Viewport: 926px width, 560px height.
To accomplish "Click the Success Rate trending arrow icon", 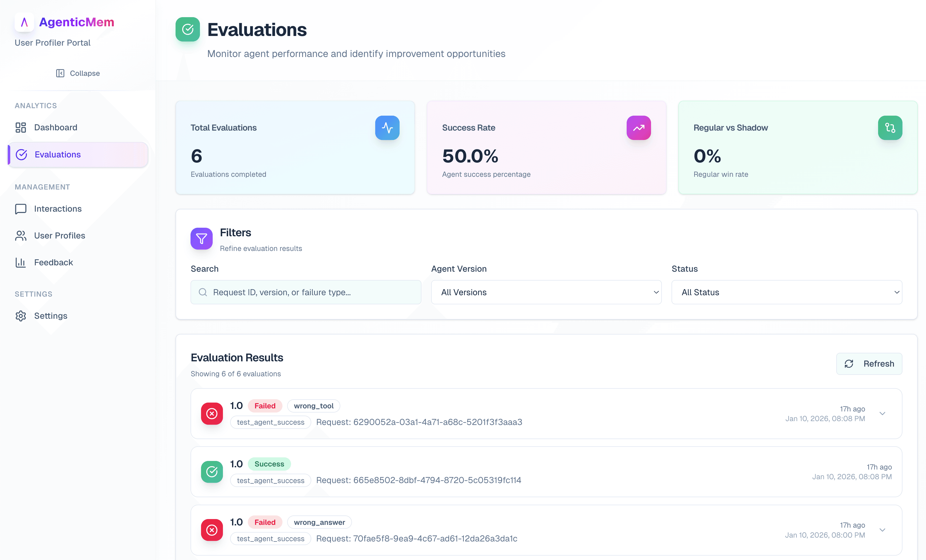I will (639, 128).
